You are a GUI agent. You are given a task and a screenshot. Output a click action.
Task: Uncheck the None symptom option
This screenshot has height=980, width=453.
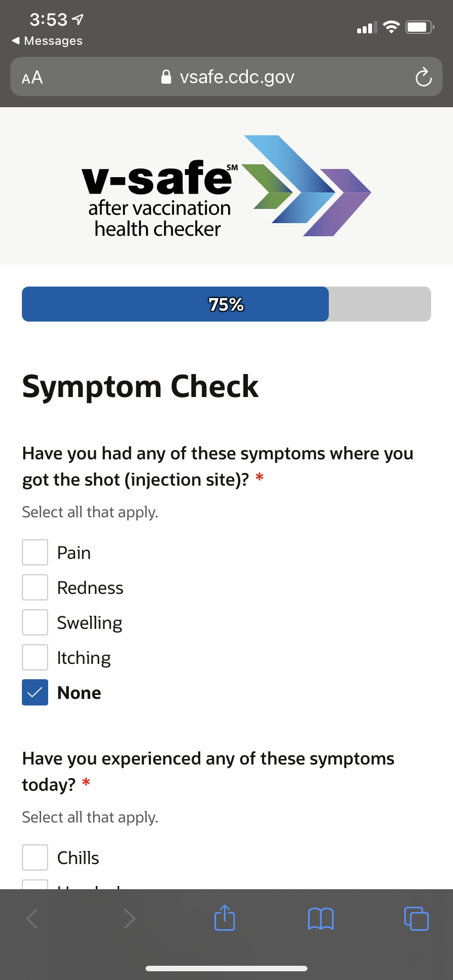(x=34, y=692)
